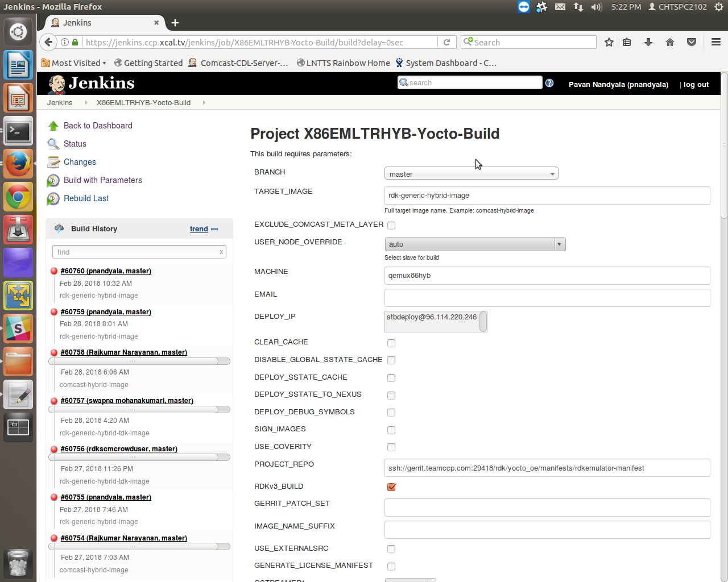Open a new tab with plus button
This screenshot has height=582, width=728.
[x=175, y=23]
